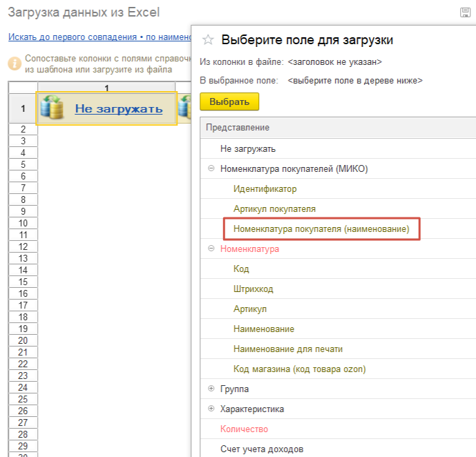Click the 'Не загружать' link in column 1

(119, 108)
